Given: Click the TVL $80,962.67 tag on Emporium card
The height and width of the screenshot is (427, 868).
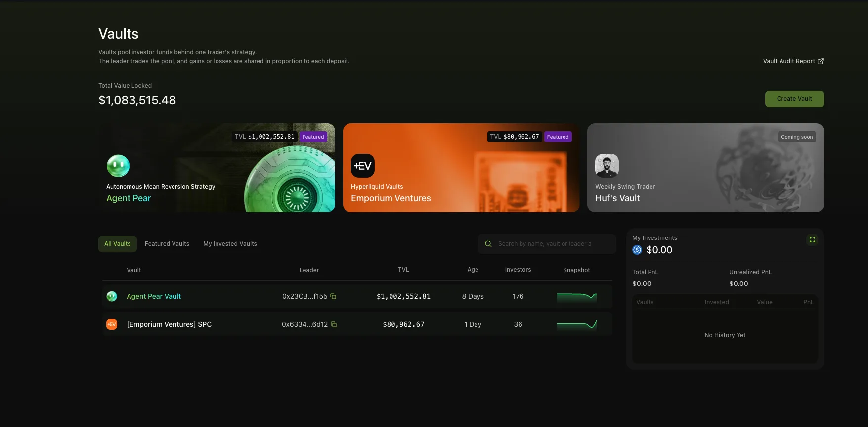Looking at the screenshot, I should [x=515, y=137].
